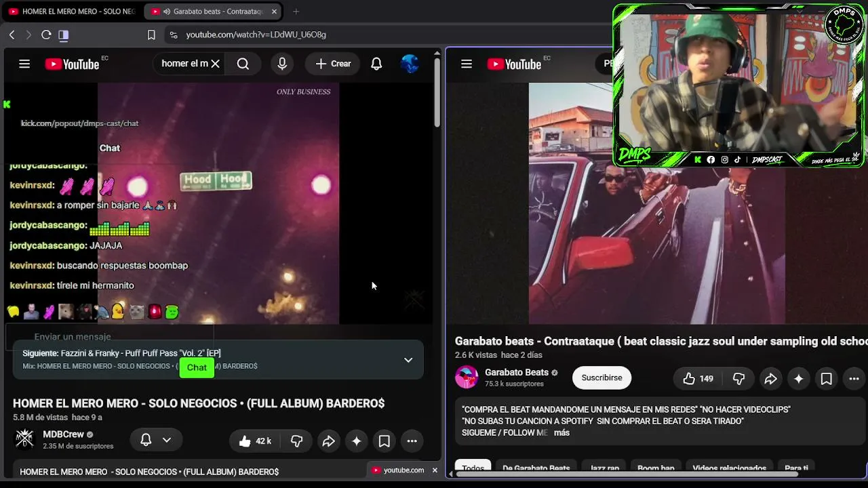Share the HOMER EL MERO MERO video
Viewport: 868px width, 488px height.
(328, 441)
